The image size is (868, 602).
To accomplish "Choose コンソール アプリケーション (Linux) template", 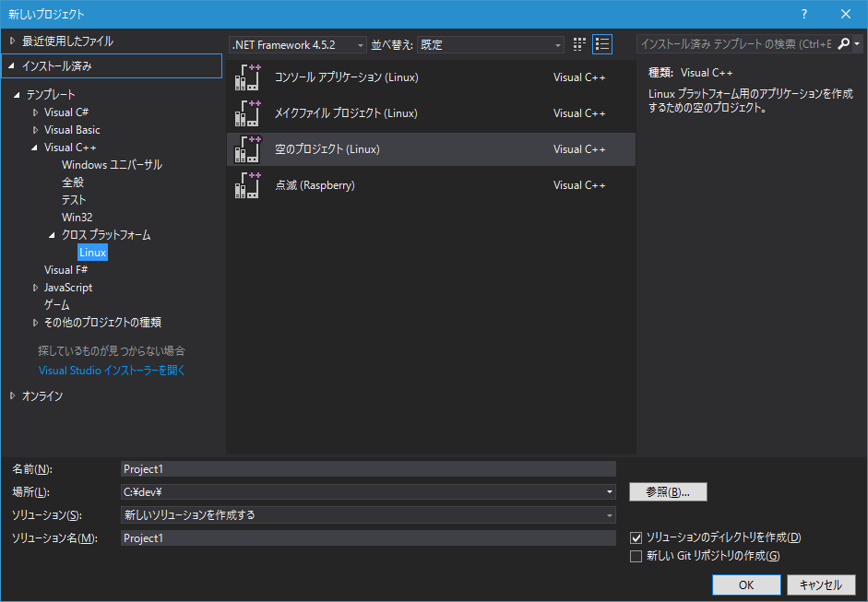I will (431, 77).
